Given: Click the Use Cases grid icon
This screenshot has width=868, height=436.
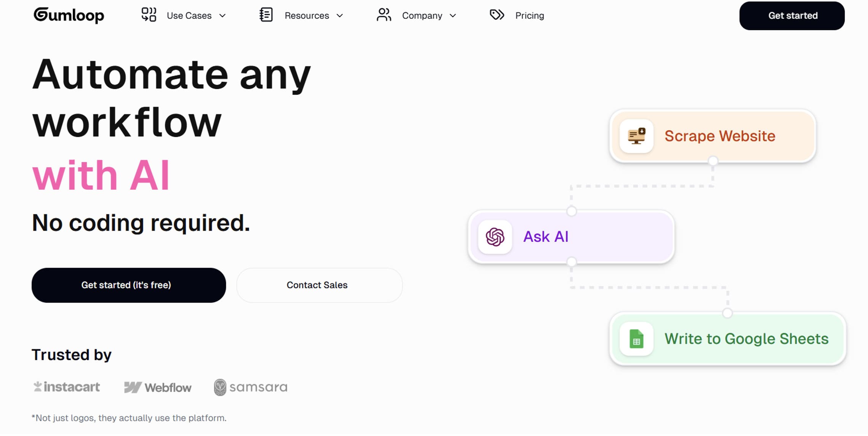Looking at the screenshot, I should (x=149, y=15).
